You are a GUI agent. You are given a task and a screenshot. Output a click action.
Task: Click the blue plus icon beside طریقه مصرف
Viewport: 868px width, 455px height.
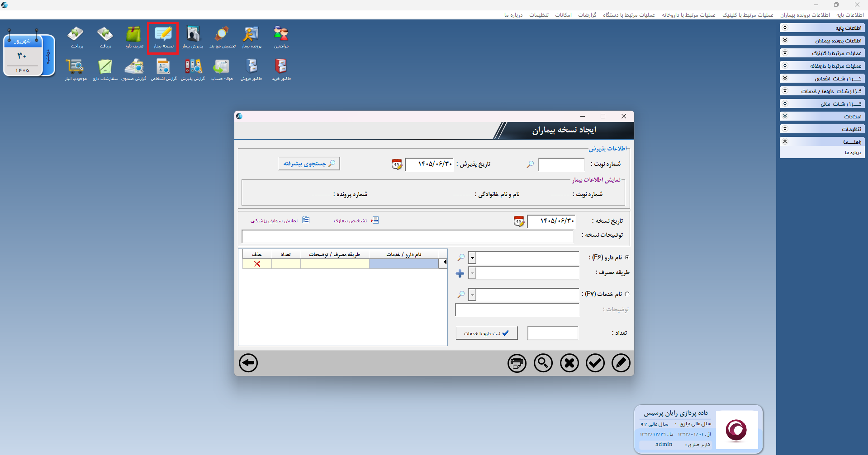point(460,273)
